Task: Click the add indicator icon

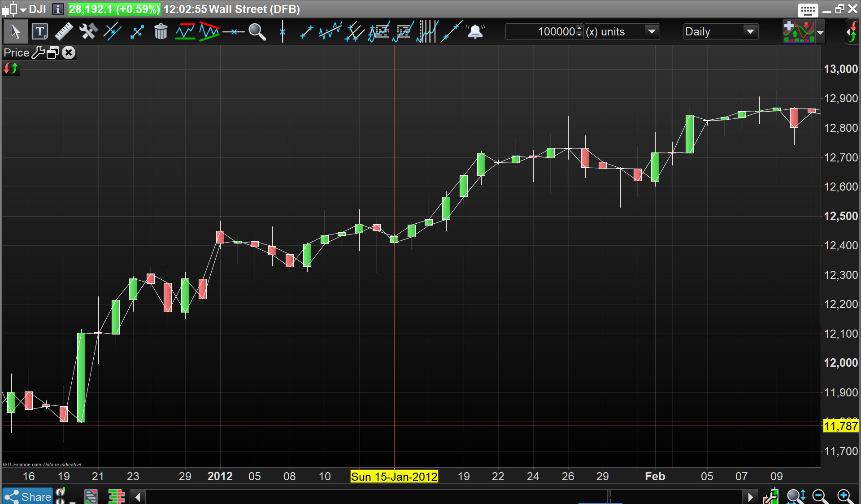Action: pos(798,32)
